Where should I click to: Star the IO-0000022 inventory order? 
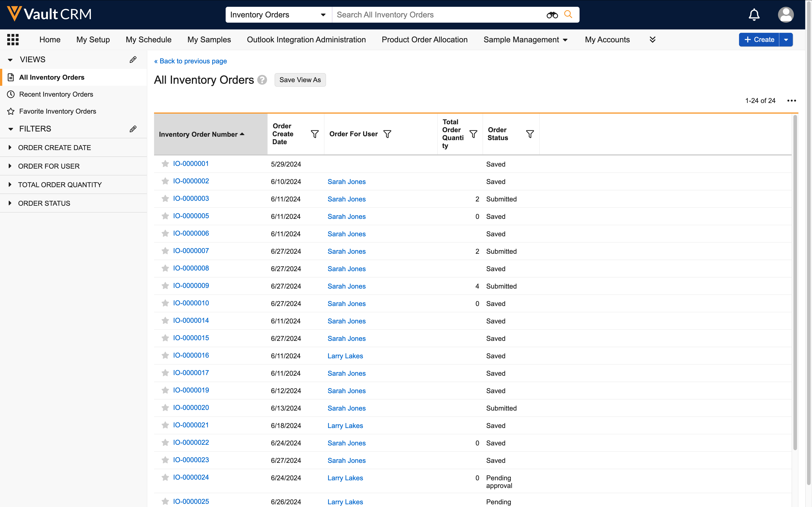coord(165,443)
